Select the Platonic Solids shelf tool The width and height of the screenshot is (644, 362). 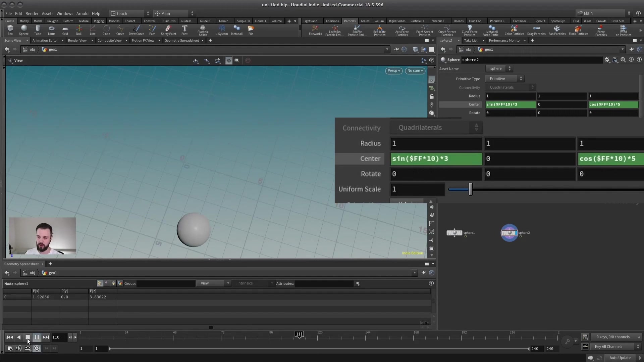(203, 31)
